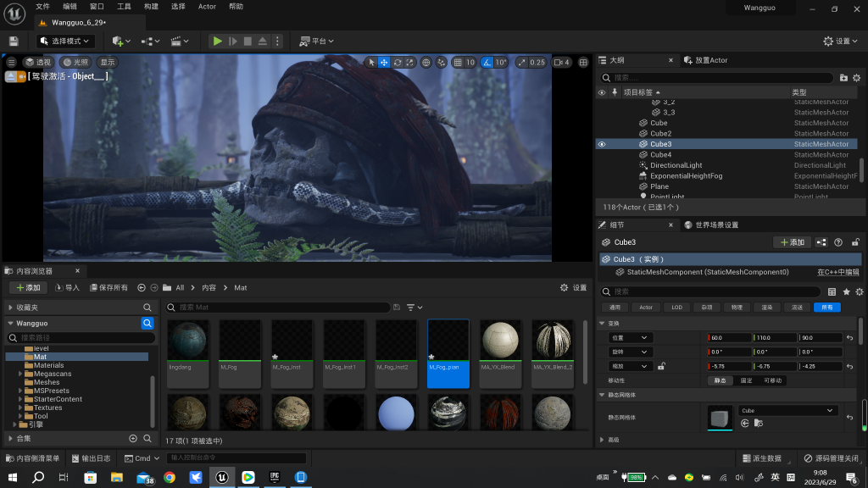Select the M_Fog_plan material thumbnail
This screenshot has width=868, height=488.
point(448,353)
